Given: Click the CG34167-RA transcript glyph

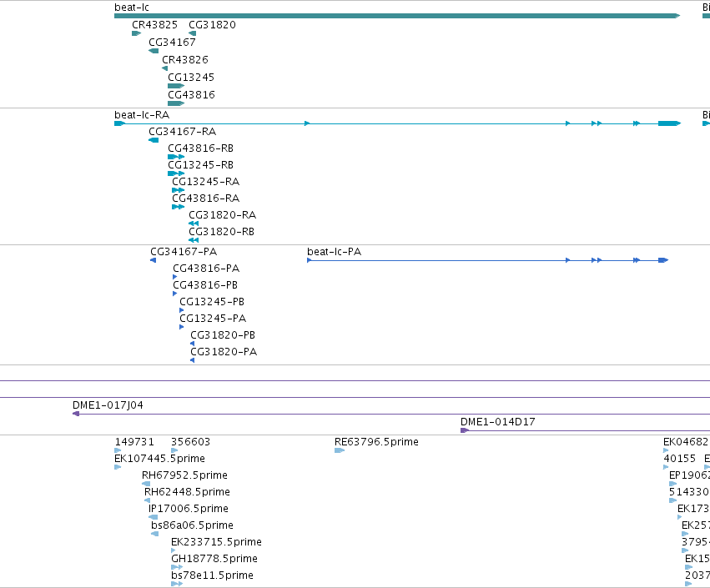Looking at the screenshot, I should [154, 140].
